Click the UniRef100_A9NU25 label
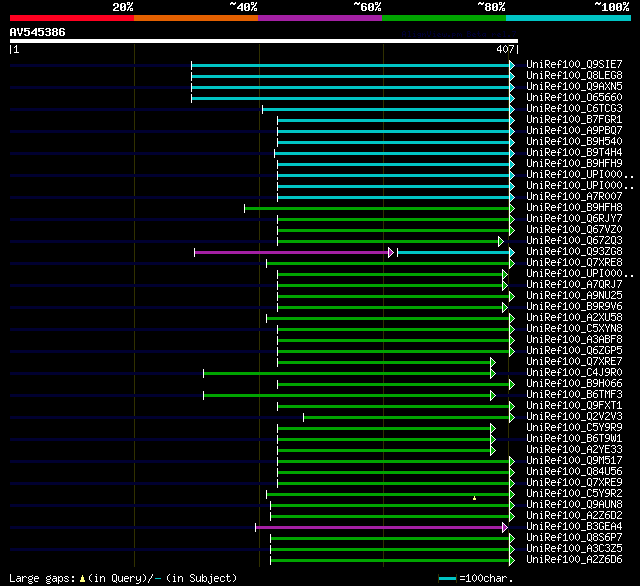640x586 pixels. click(x=574, y=295)
